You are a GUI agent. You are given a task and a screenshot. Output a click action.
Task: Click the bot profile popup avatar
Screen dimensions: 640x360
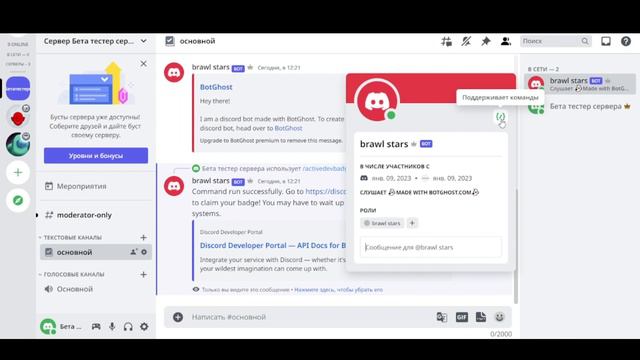pos(377,101)
